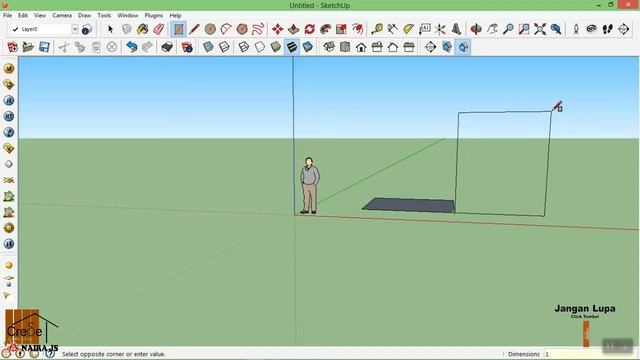
Task: Choose the Push/Pull tool
Action: click(x=293, y=29)
